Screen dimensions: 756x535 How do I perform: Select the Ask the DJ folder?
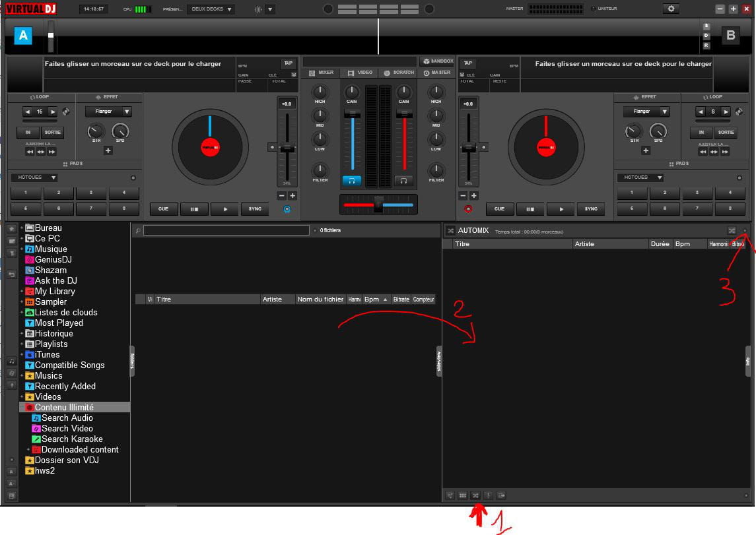51,281
